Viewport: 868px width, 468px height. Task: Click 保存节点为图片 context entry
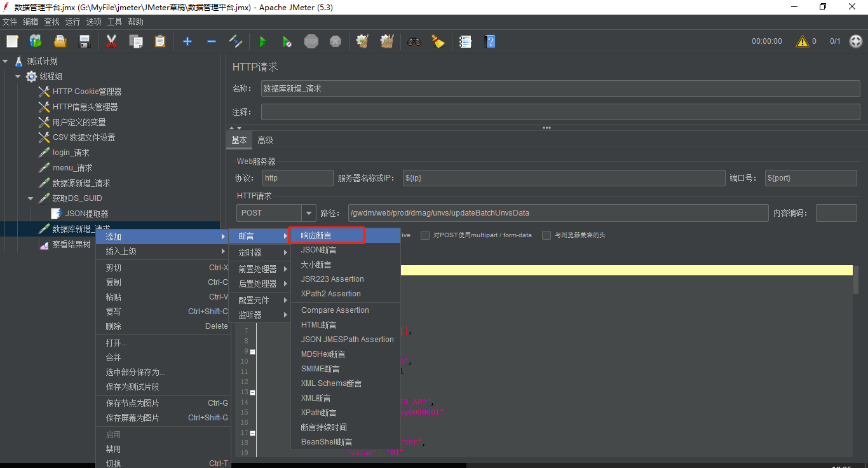pos(163,403)
